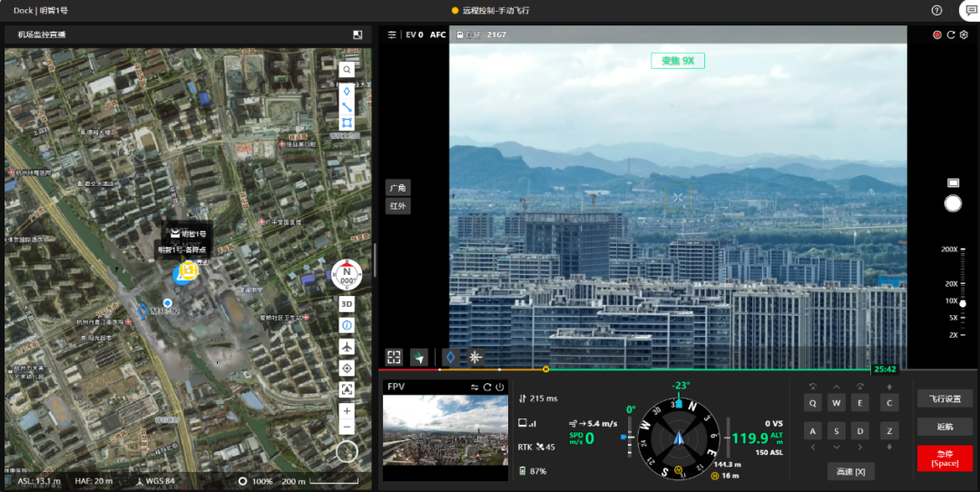Viewport: 980px width, 492px height.
Task: Click the map compass showing N 000°
Action: click(347, 275)
